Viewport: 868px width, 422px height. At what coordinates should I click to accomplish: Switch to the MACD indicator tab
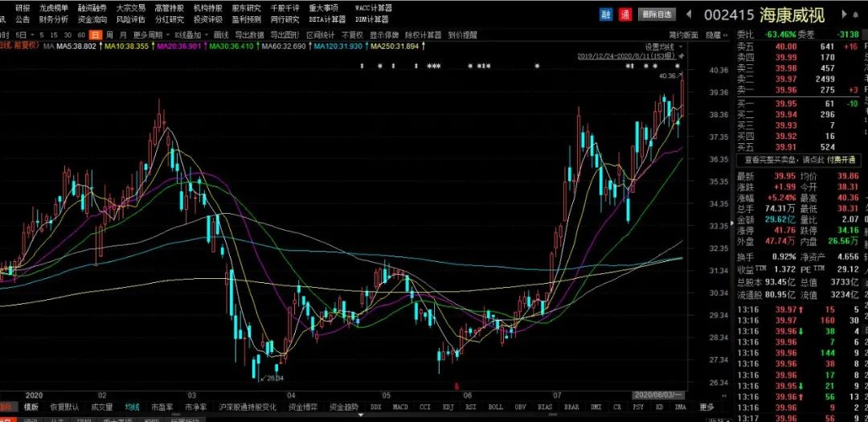[400, 408]
